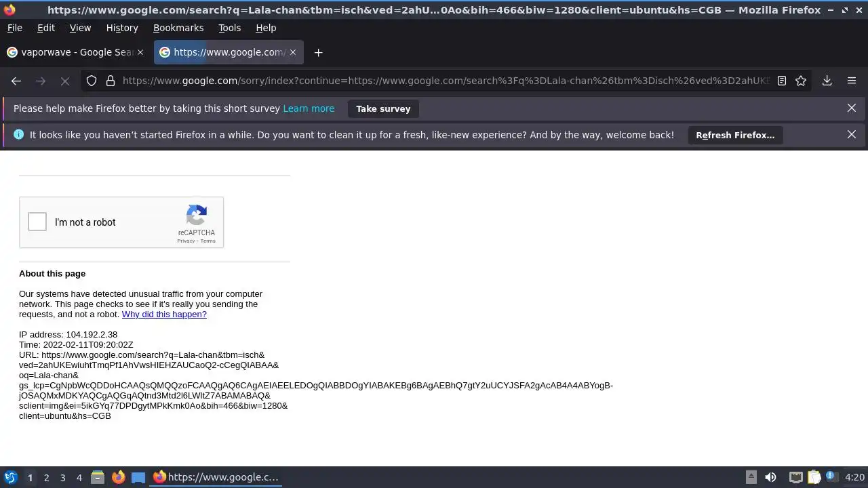The width and height of the screenshot is (868, 488).
Task: Click the URL address bar field
Action: pyautogui.click(x=446, y=81)
